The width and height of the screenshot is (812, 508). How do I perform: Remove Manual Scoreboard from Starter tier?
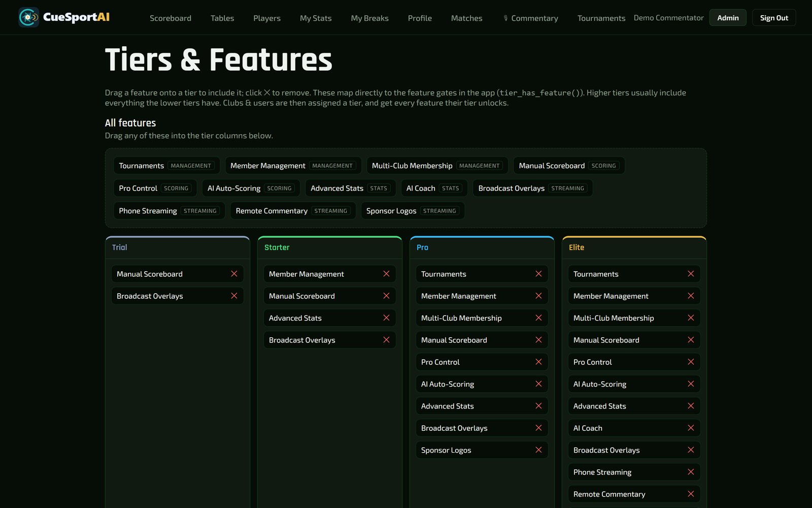coord(386,296)
